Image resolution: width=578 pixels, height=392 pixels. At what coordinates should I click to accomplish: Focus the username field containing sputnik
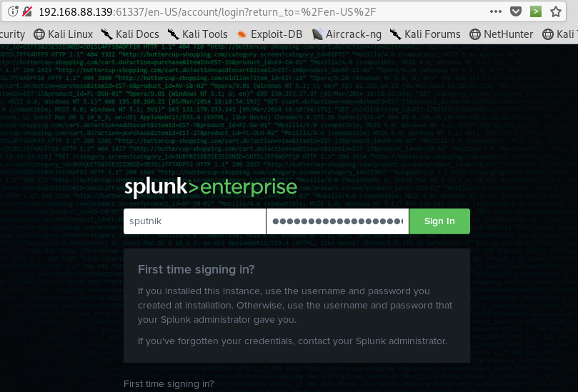point(194,221)
